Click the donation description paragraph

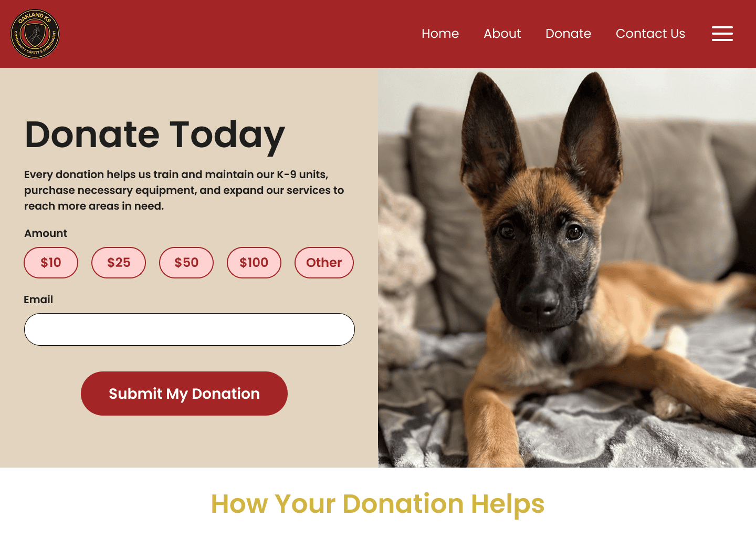point(184,190)
